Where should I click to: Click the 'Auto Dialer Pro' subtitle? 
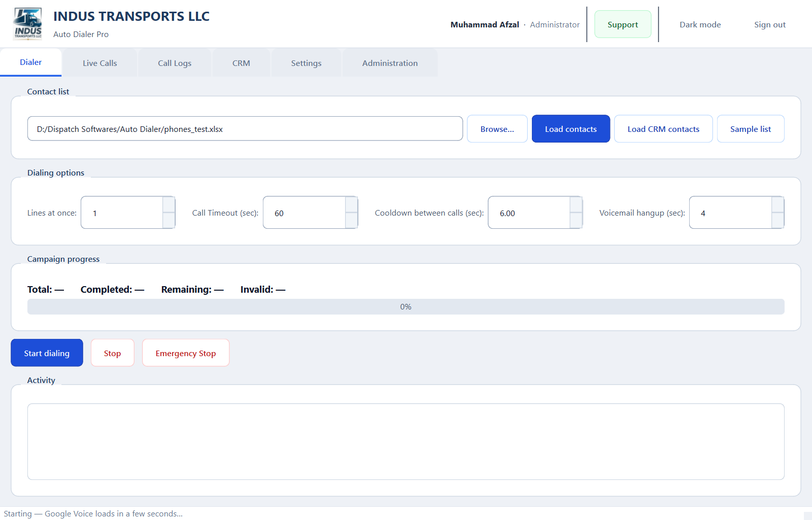(x=81, y=34)
